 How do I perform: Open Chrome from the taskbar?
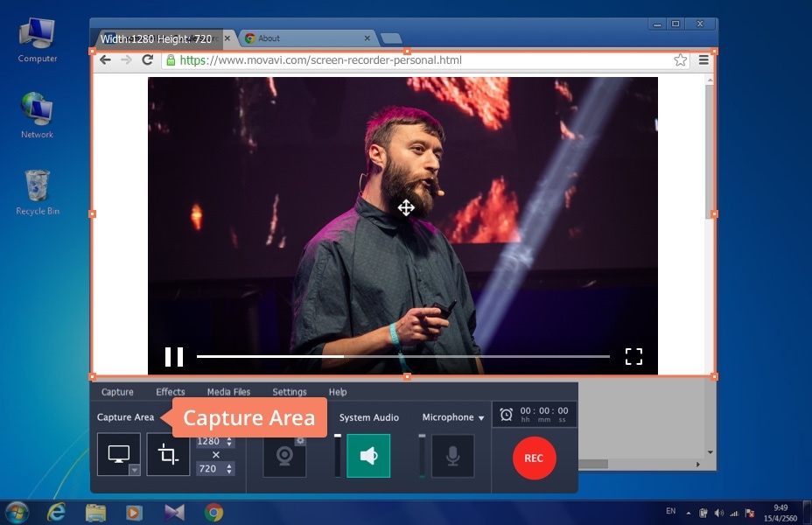click(213, 513)
